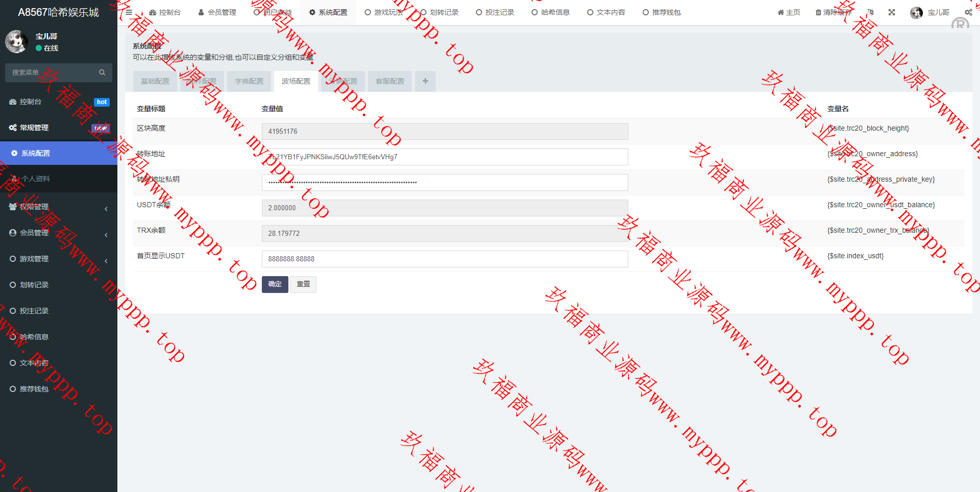Select 推荐钱包 in top navigation

pyautogui.click(x=661, y=12)
